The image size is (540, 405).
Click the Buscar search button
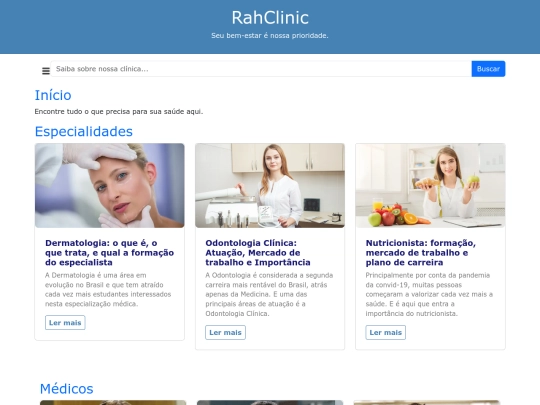click(x=488, y=69)
